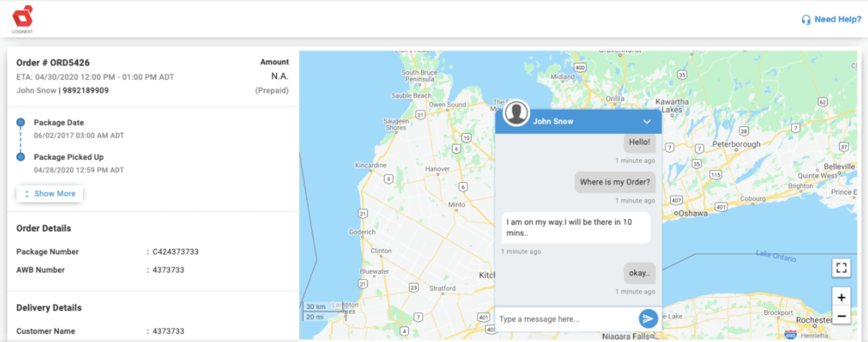Click the Delivery Details heading
868x342 pixels.
click(49, 308)
